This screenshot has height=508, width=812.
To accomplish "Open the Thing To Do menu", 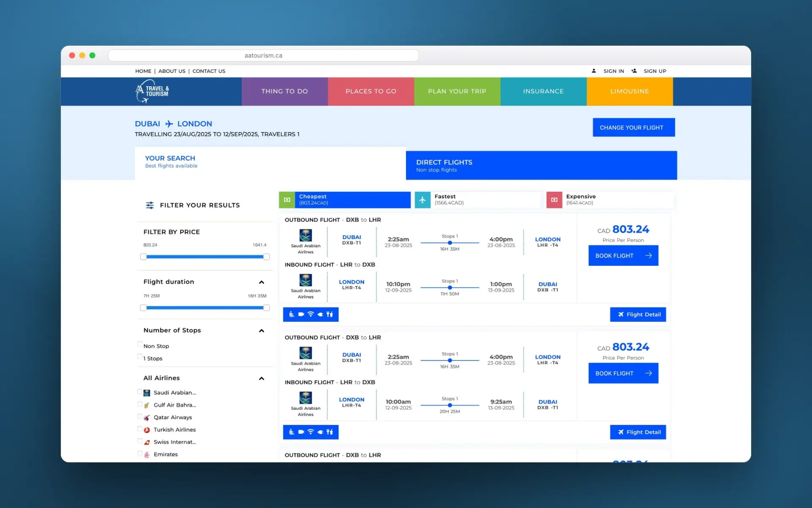I will tap(285, 91).
